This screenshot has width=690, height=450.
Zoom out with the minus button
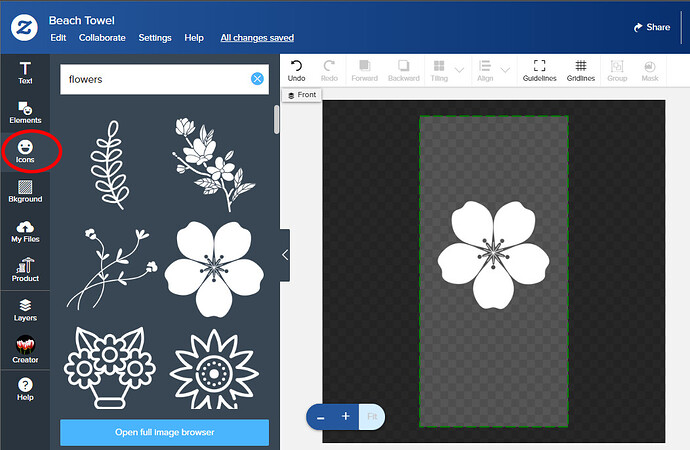click(x=321, y=417)
